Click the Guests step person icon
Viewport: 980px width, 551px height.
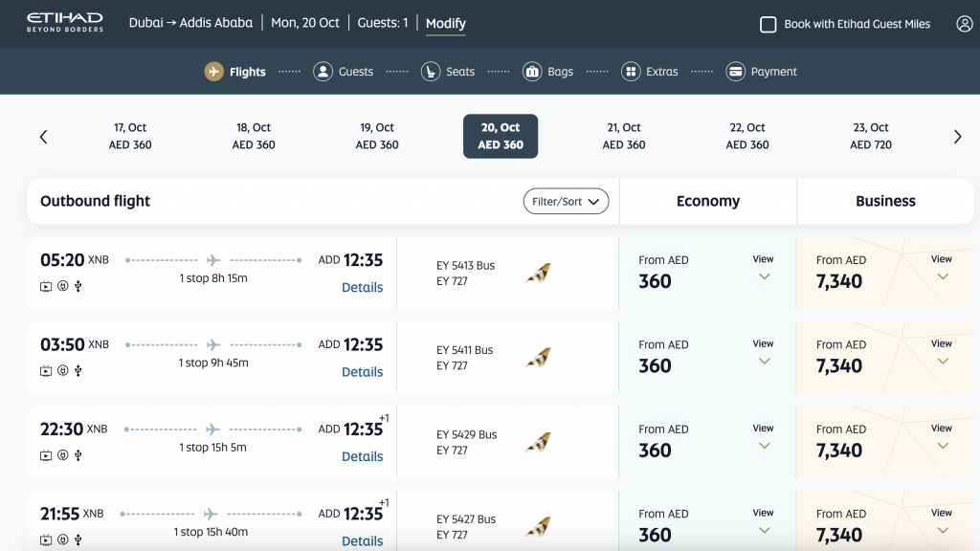tap(323, 72)
